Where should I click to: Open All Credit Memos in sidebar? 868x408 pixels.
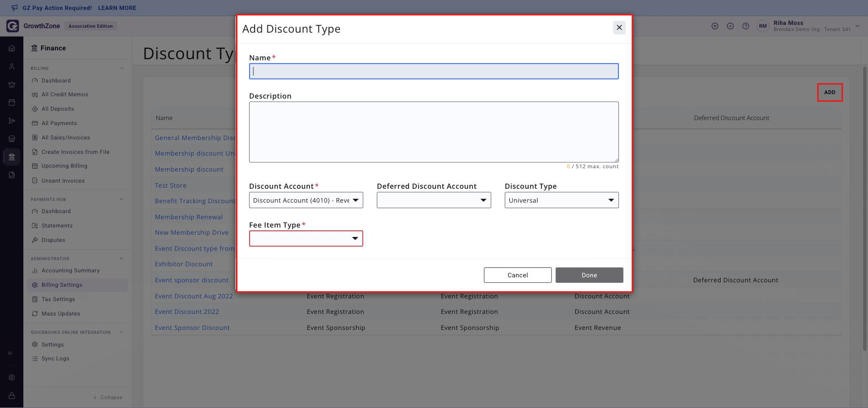[x=65, y=95]
